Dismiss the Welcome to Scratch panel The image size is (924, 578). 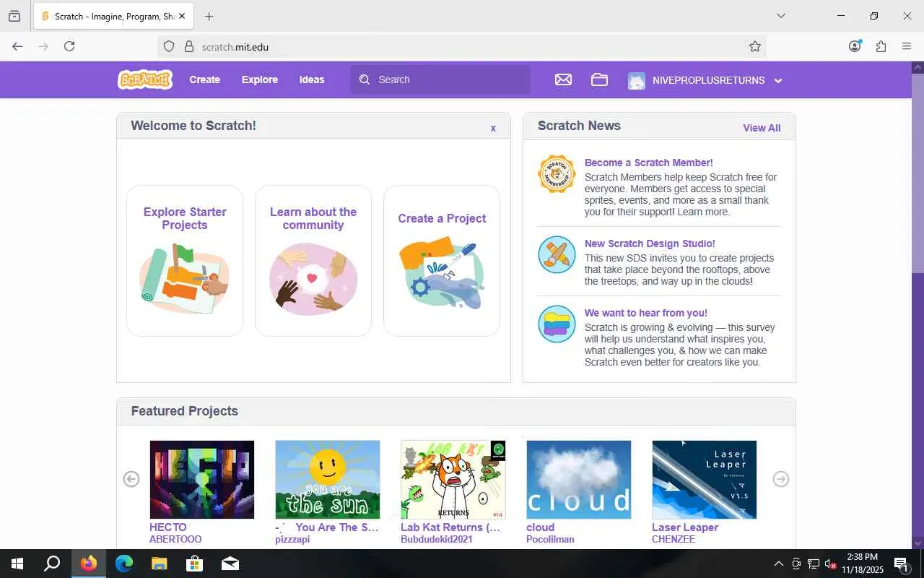pos(493,128)
